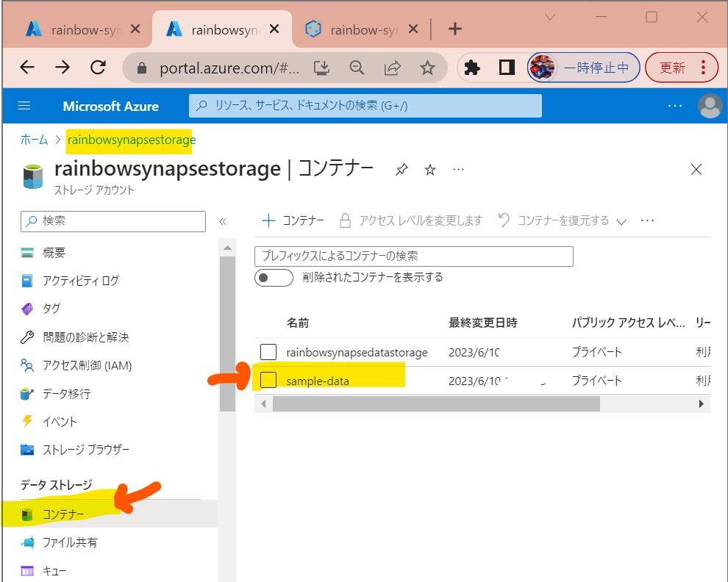This screenshot has height=582, width=728.
Task: Sort by 最終変更日時 column header
Action: (x=483, y=323)
